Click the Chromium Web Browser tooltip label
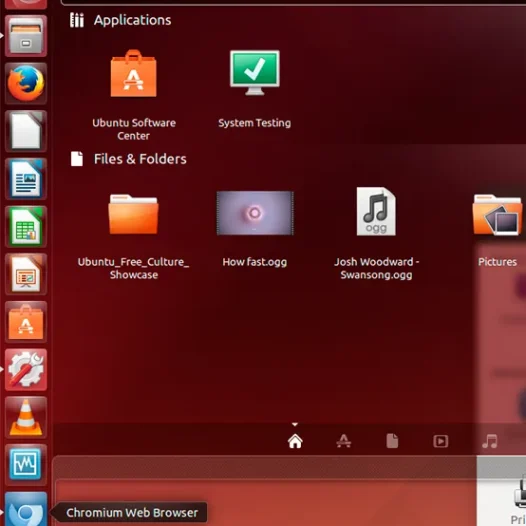526x526 pixels. point(132,513)
